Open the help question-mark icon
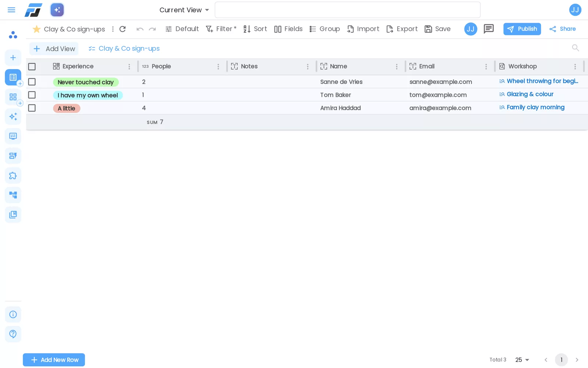Screen dimensions: 588x368 click(13, 334)
